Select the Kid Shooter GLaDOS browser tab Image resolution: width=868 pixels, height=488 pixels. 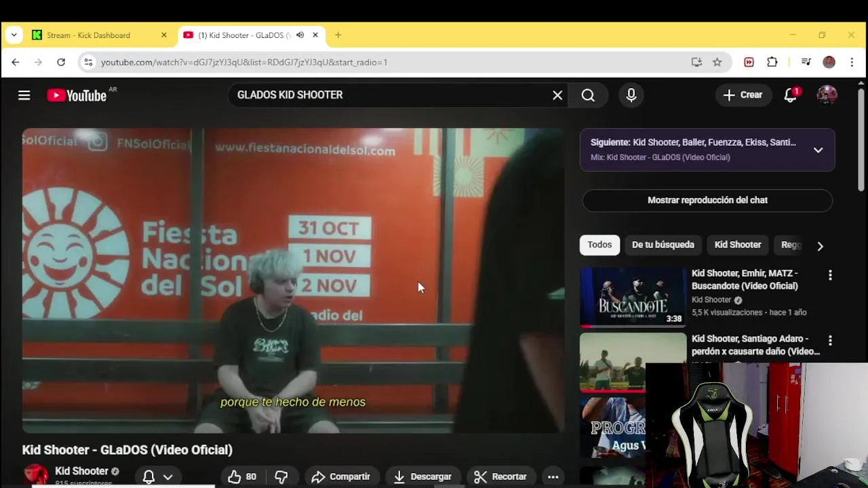click(x=245, y=35)
